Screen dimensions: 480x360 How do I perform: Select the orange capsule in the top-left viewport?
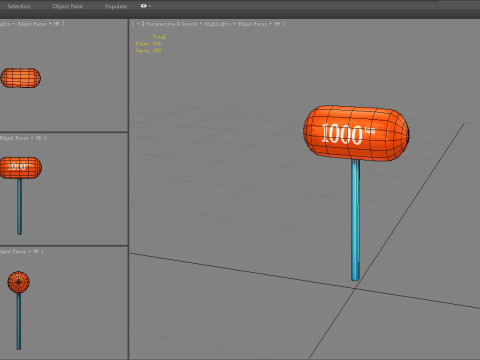(x=21, y=78)
